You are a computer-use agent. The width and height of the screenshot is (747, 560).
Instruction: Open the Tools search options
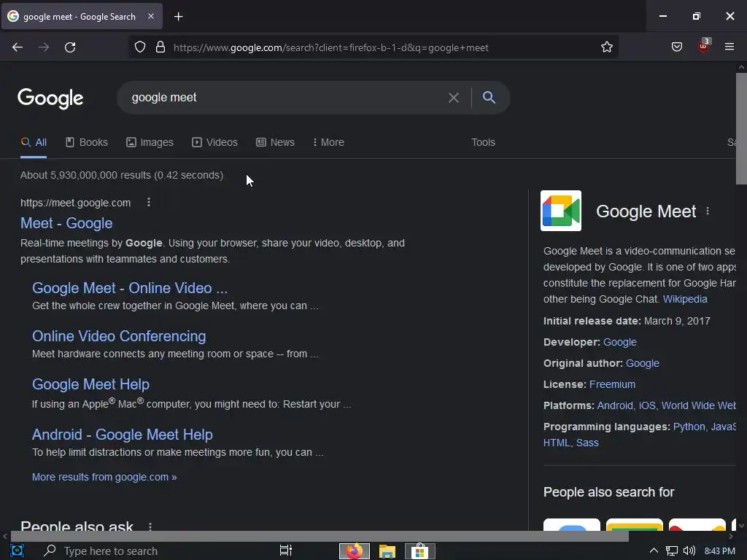(x=483, y=142)
